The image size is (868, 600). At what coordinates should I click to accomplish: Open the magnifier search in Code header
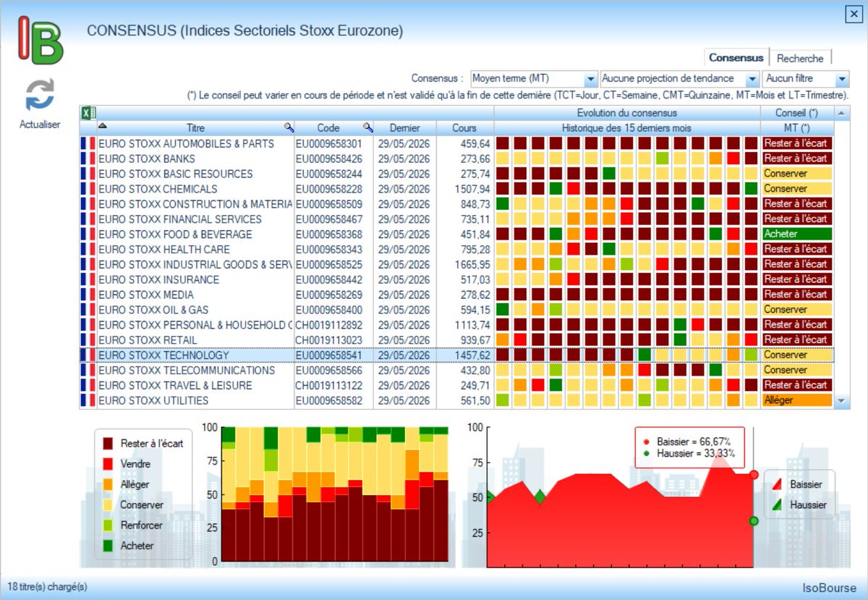(x=367, y=128)
